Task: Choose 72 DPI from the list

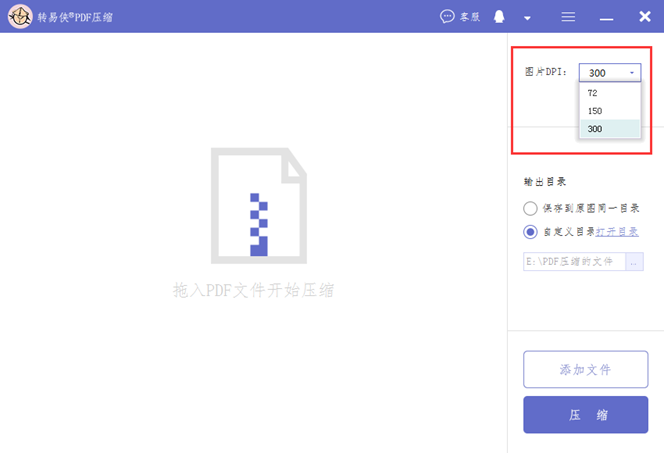Action: [x=610, y=93]
